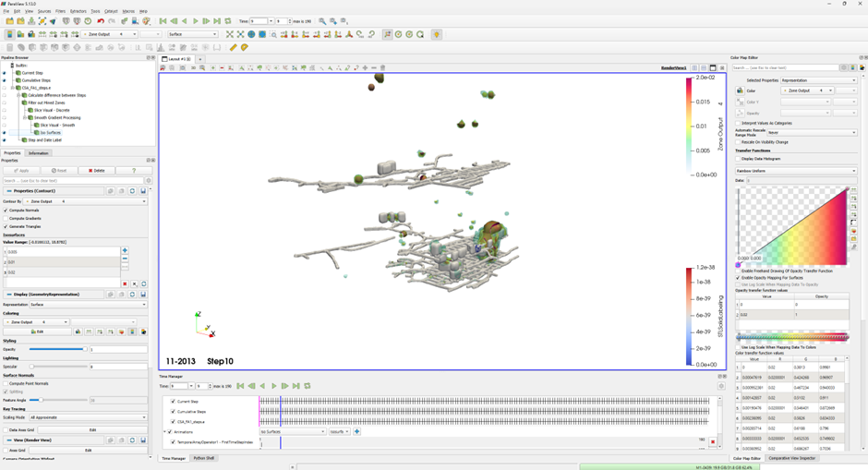Add a new isosurface value with plus icon
Image resolution: width=868 pixels, height=470 pixels.
point(125,250)
